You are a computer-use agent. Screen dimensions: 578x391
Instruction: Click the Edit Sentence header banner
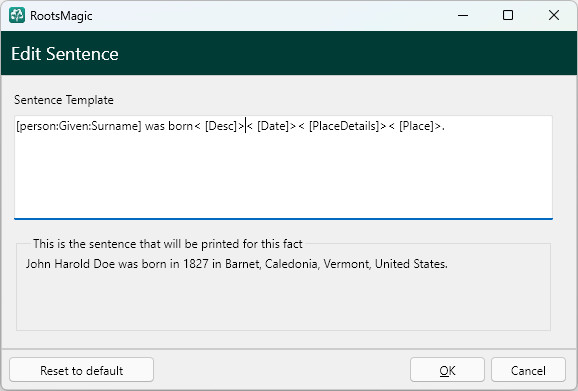[x=289, y=53]
